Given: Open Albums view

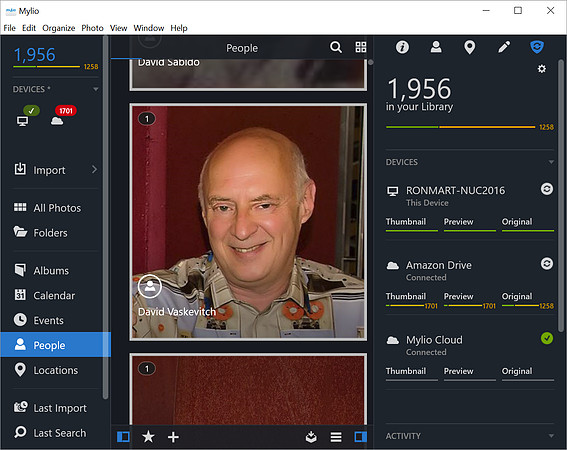Looking at the screenshot, I should click(55, 271).
